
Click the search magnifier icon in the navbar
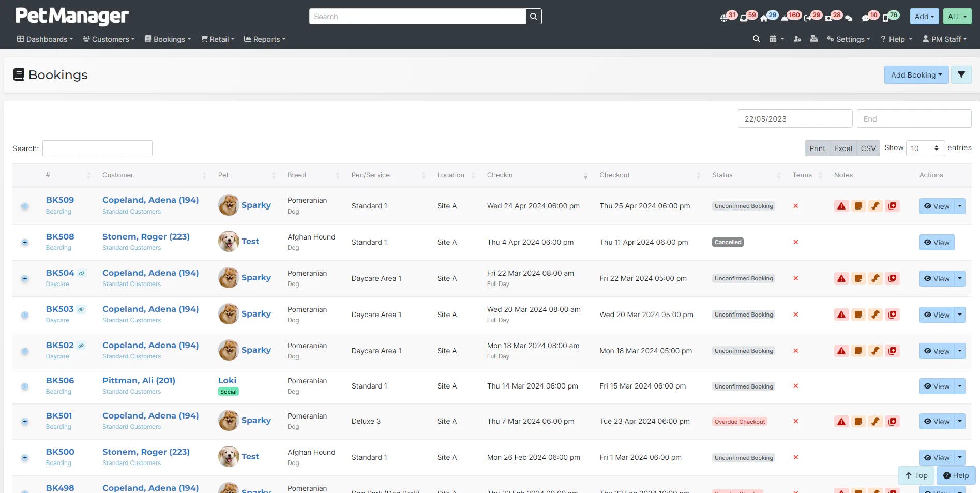[x=757, y=39]
